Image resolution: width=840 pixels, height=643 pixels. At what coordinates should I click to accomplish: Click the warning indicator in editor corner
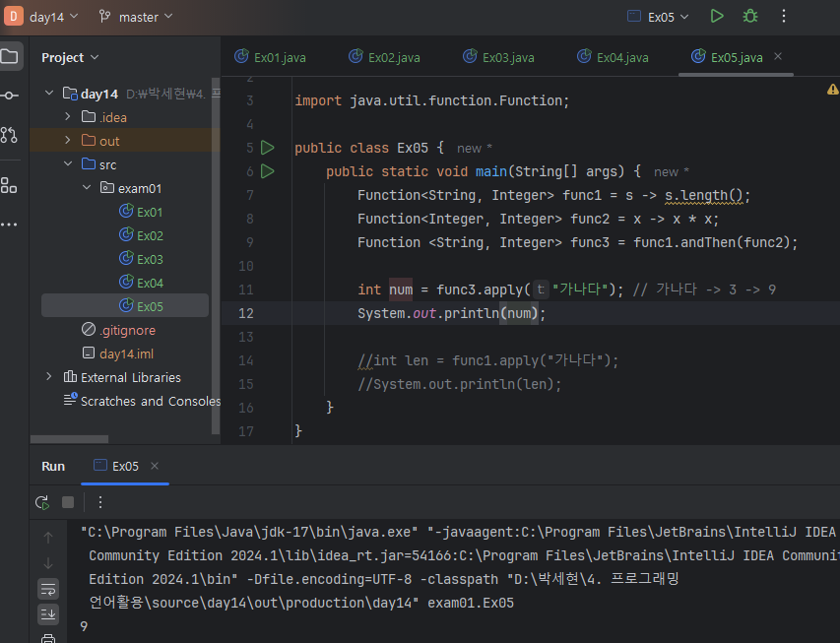click(832, 90)
